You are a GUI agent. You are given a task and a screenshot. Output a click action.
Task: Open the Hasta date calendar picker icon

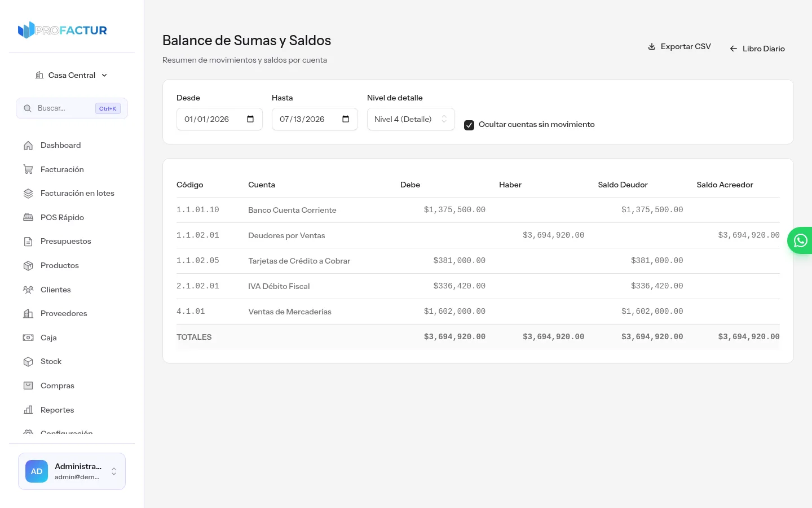(346, 119)
